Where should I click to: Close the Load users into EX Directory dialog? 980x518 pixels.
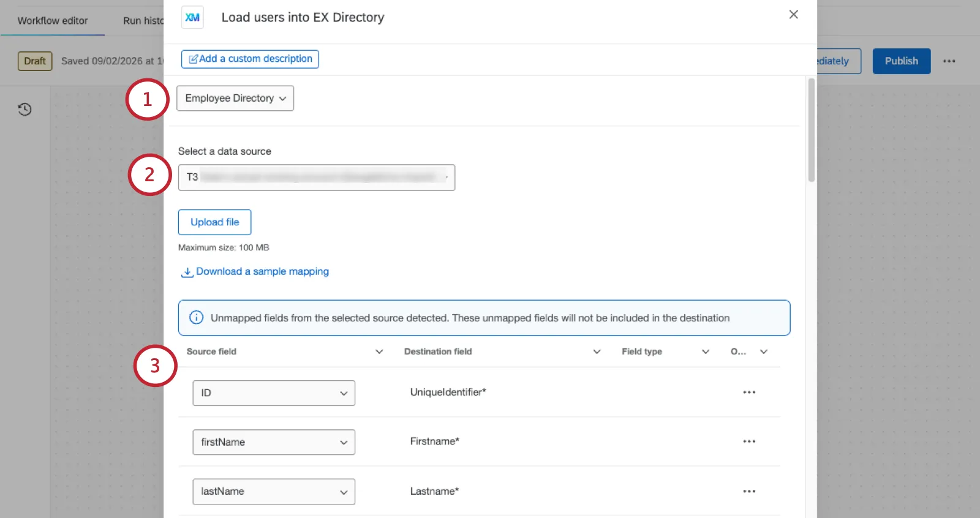pos(793,14)
